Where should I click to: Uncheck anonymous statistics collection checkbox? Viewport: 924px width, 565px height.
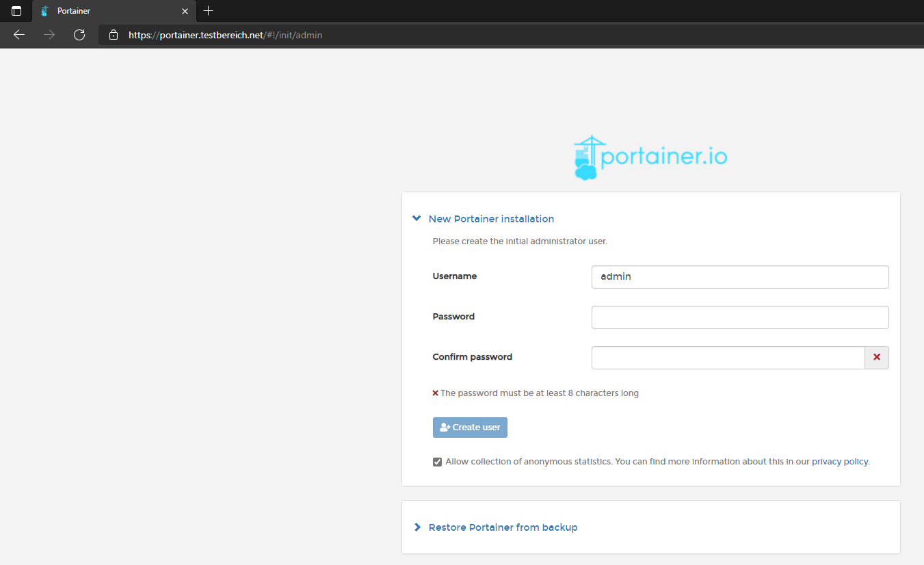pos(438,462)
